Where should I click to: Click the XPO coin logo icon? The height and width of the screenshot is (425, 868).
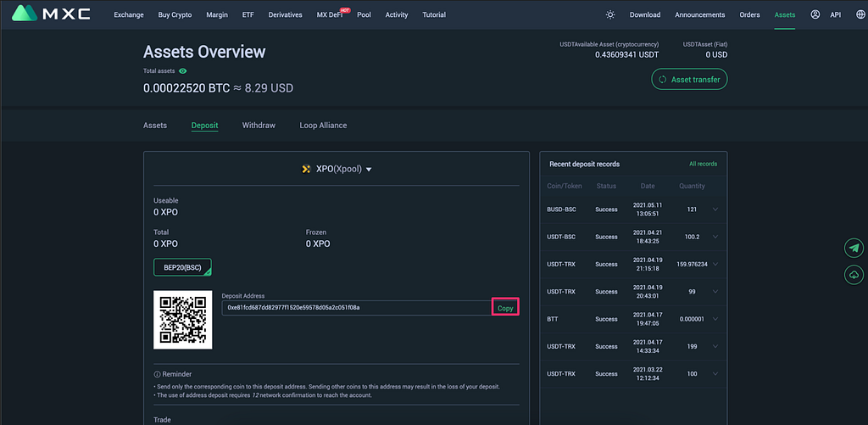[x=306, y=169]
